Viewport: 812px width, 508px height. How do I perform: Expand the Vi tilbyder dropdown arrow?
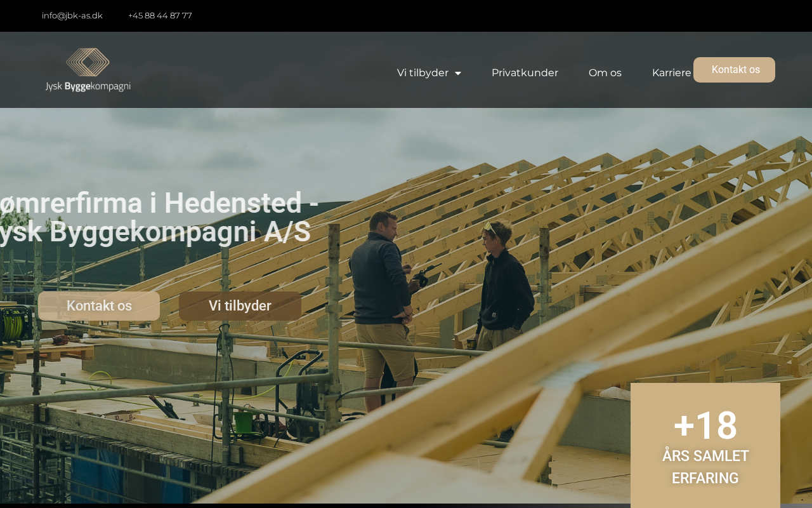click(x=458, y=73)
